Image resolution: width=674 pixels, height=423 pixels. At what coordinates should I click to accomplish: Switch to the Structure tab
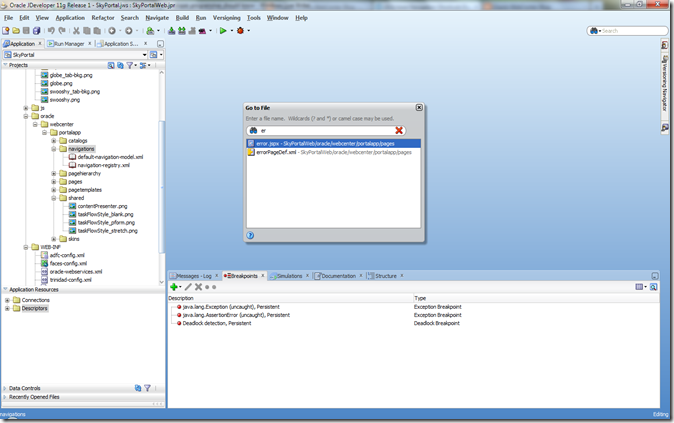386,276
